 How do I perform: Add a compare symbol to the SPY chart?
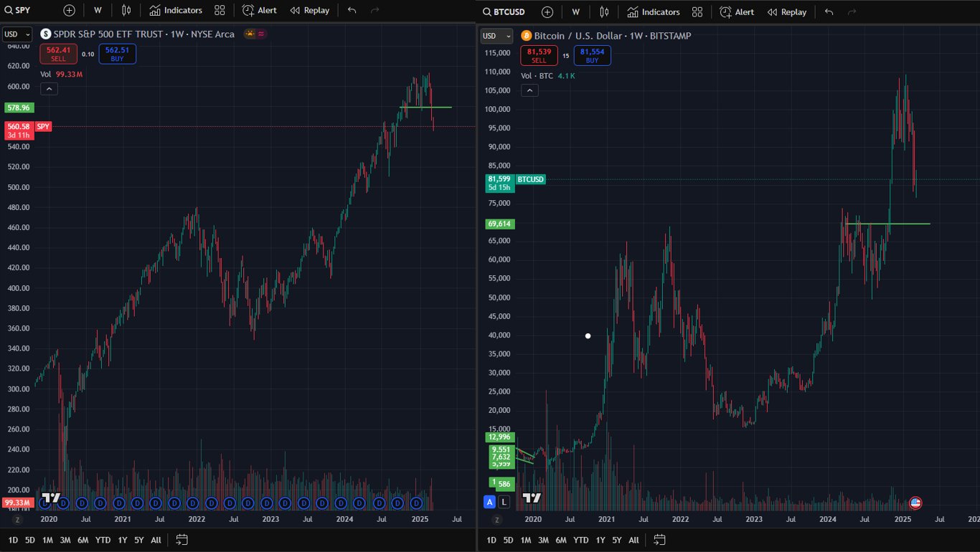coord(69,11)
